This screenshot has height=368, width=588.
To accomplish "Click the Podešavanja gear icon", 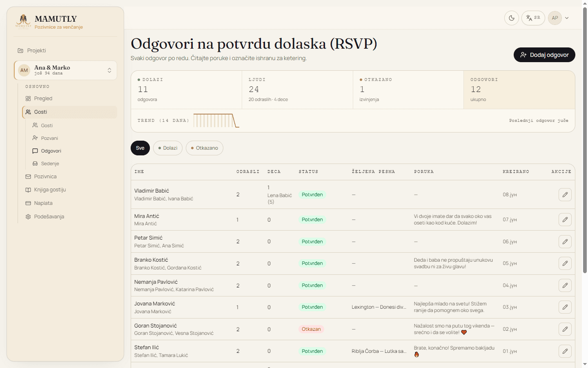I will (28, 217).
